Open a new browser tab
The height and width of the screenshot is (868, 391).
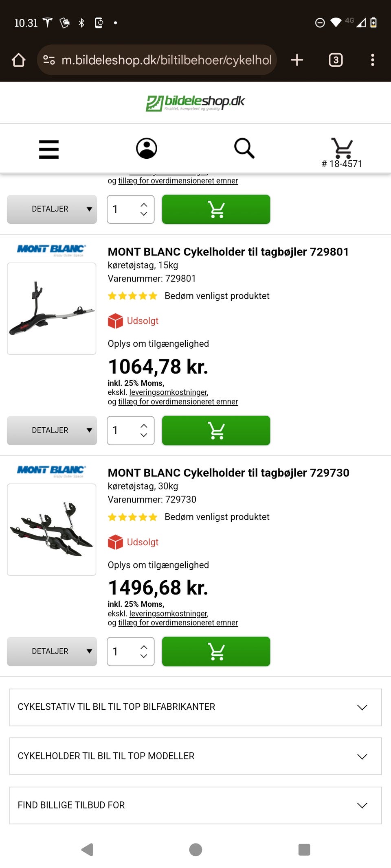297,60
